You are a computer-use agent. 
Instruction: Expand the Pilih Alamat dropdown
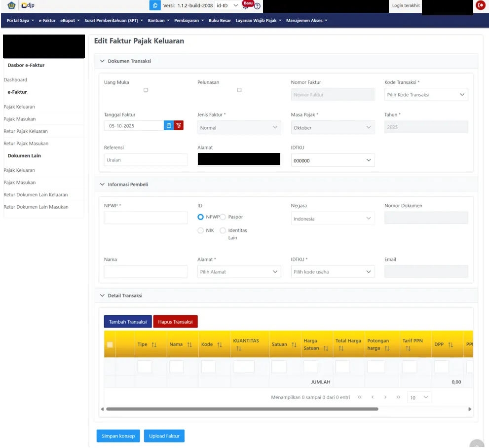tap(239, 272)
